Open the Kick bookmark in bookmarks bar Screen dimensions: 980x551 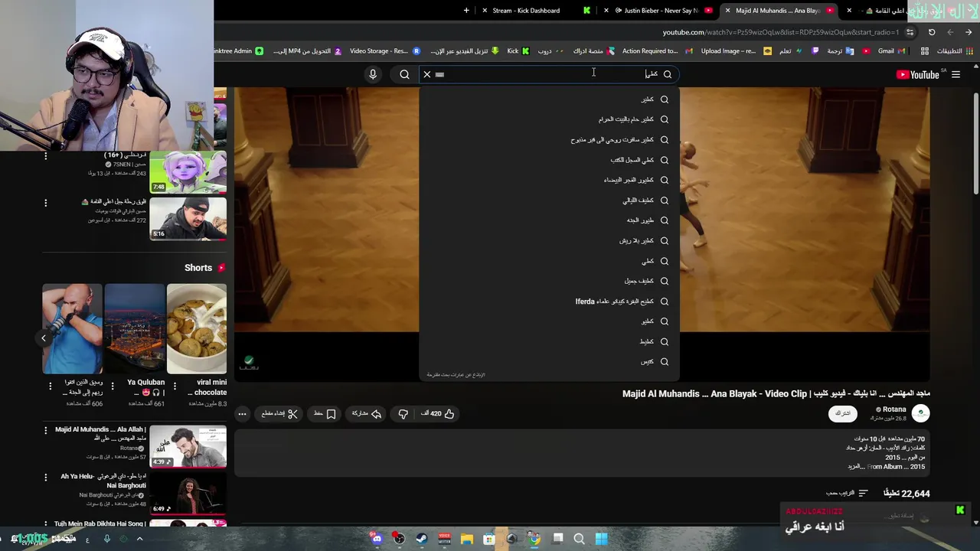pos(518,51)
